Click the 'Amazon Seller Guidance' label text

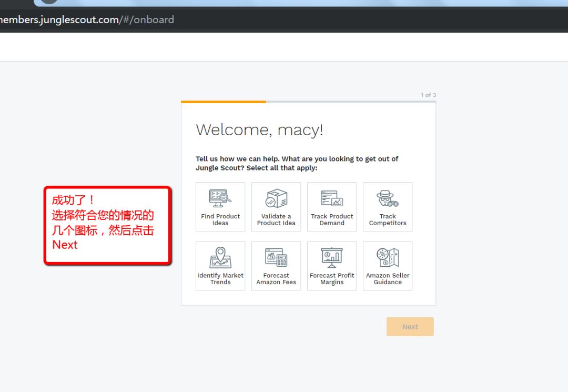[388, 278]
